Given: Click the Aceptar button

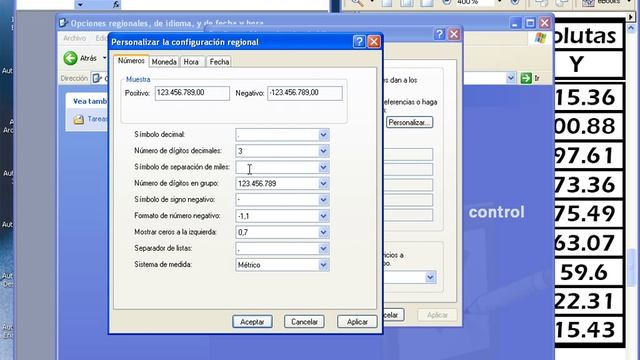Looking at the screenshot, I should (252, 322).
